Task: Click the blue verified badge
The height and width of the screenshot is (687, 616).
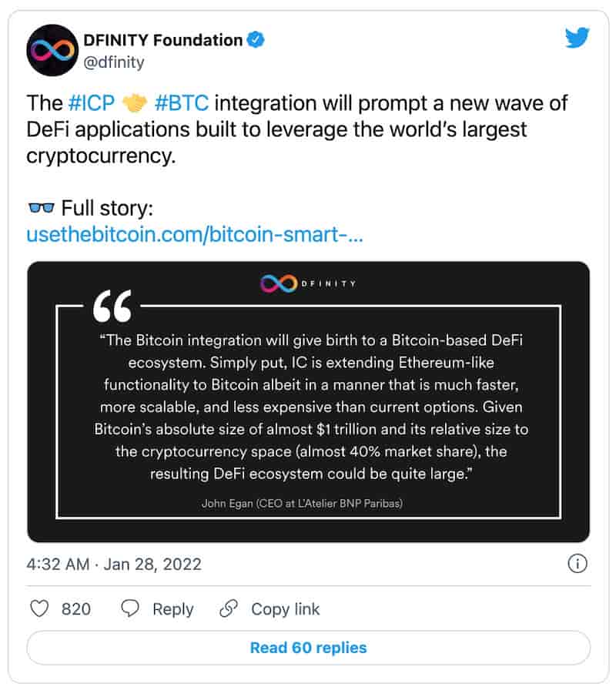Action: coord(256,39)
